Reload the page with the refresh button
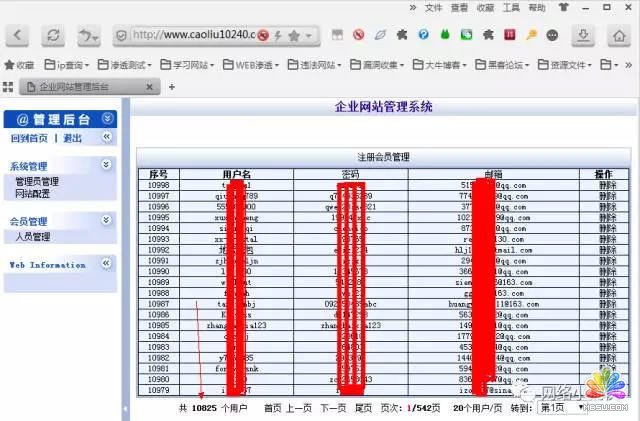This screenshot has height=421, width=640. click(52, 36)
